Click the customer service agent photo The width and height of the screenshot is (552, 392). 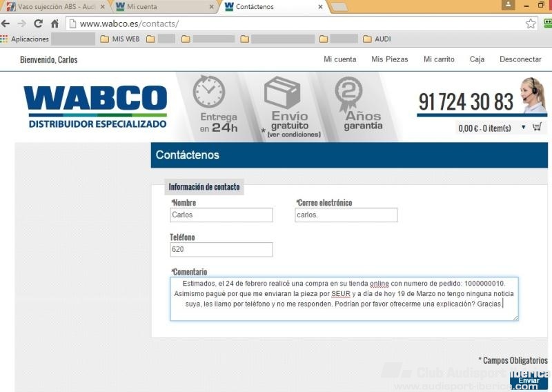[x=533, y=95]
